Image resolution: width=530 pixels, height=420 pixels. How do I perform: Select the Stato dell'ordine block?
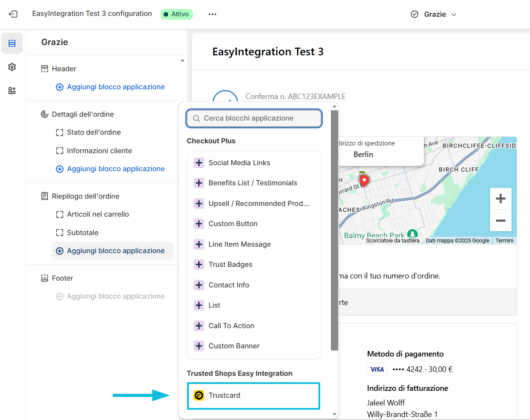(94, 132)
